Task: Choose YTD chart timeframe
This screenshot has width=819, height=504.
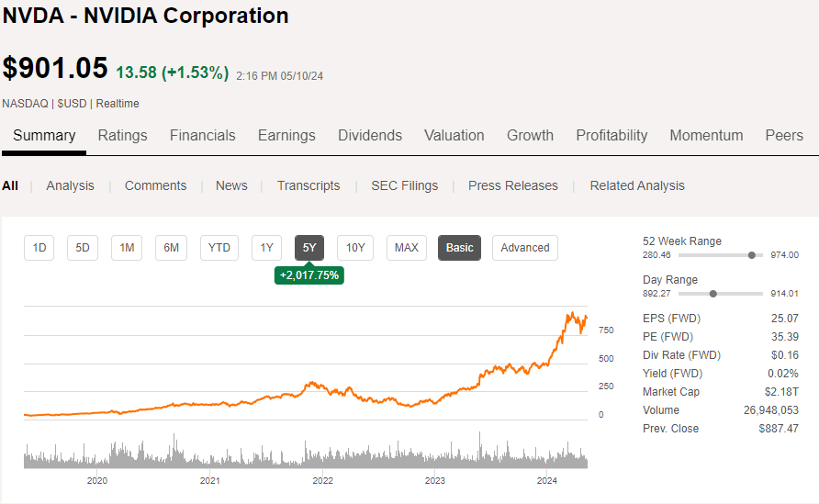Action: pyautogui.click(x=219, y=248)
